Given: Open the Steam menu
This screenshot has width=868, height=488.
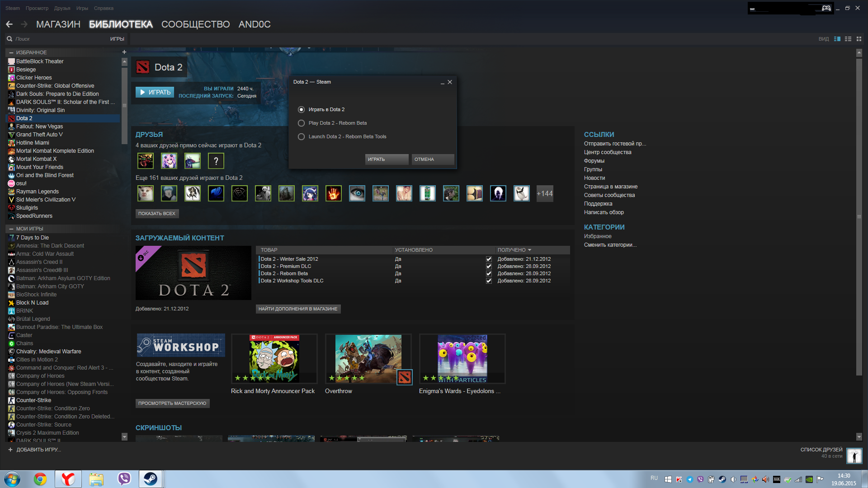Looking at the screenshot, I should [13, 8].
